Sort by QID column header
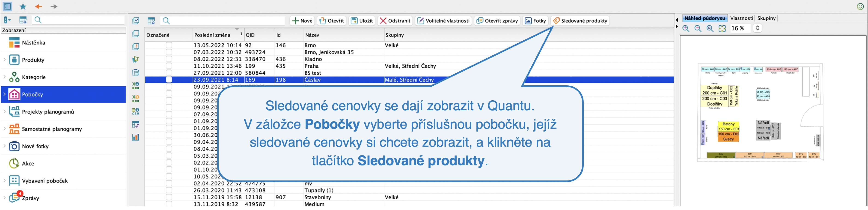This screenshot has width=868, height=210. tap(259, 35)
